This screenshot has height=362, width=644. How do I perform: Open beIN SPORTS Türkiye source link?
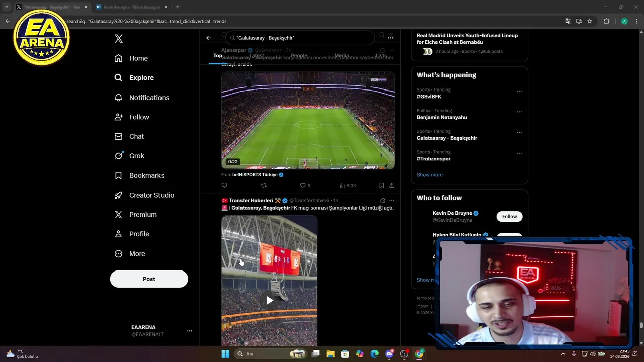(255, 175)
